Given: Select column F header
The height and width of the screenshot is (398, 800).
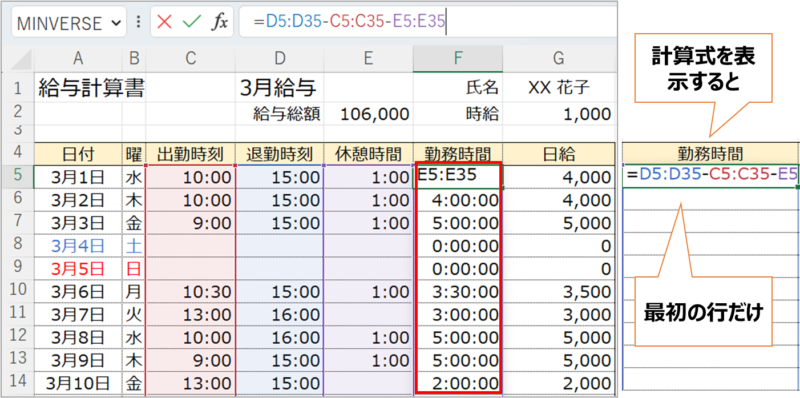Looking at the screenshot, I should [x=458, y=59].
